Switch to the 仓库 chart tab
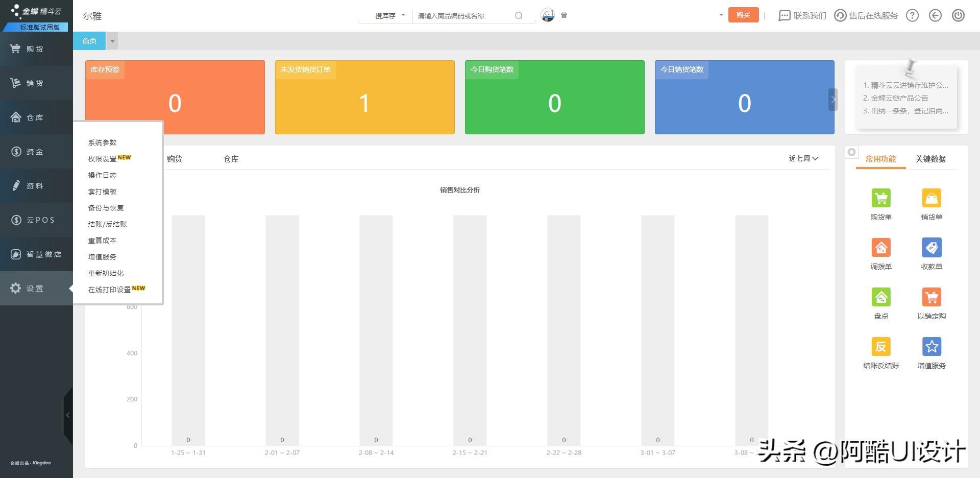Viewport: 980px width, 478px height. (231, 159)
